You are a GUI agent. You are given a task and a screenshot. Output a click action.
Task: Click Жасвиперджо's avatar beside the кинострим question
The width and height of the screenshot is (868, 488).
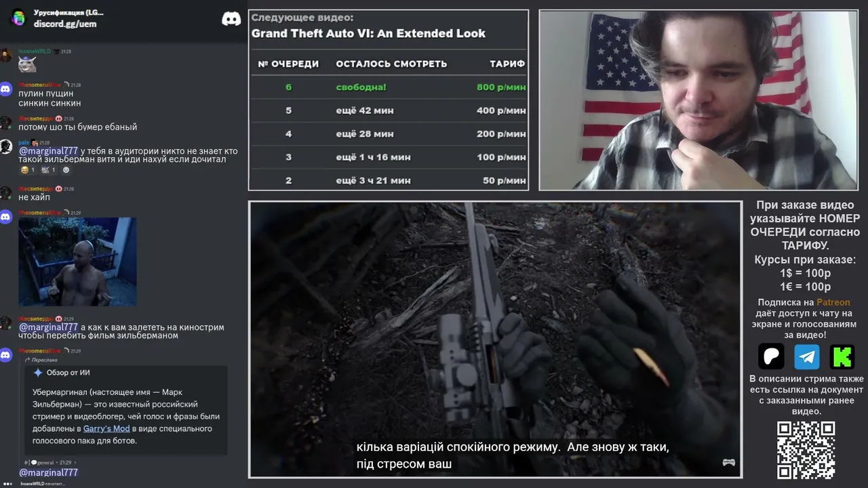point(5,323)
